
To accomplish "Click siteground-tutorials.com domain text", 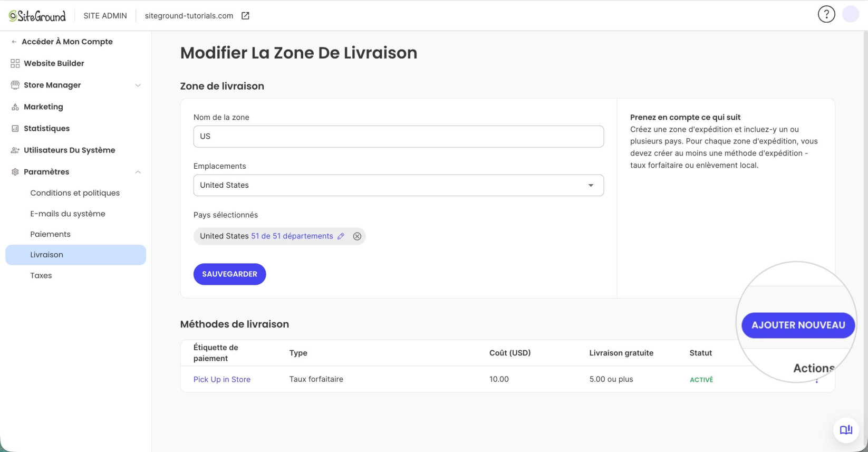I will 189,16.
